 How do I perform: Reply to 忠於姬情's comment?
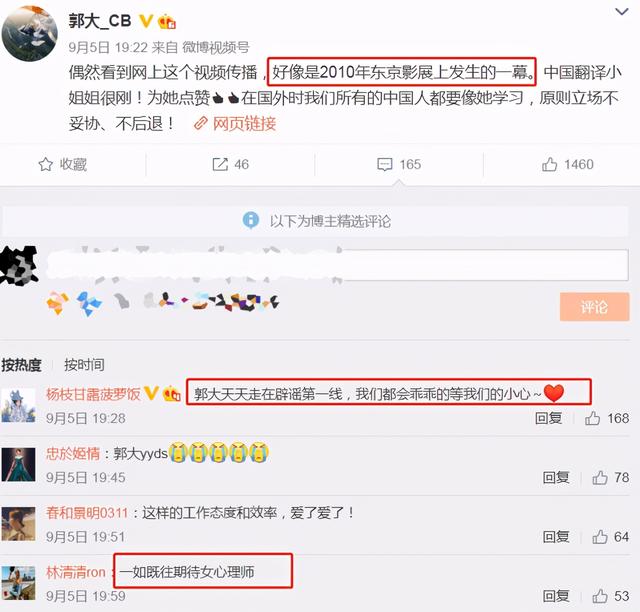[x=556, y=478]
